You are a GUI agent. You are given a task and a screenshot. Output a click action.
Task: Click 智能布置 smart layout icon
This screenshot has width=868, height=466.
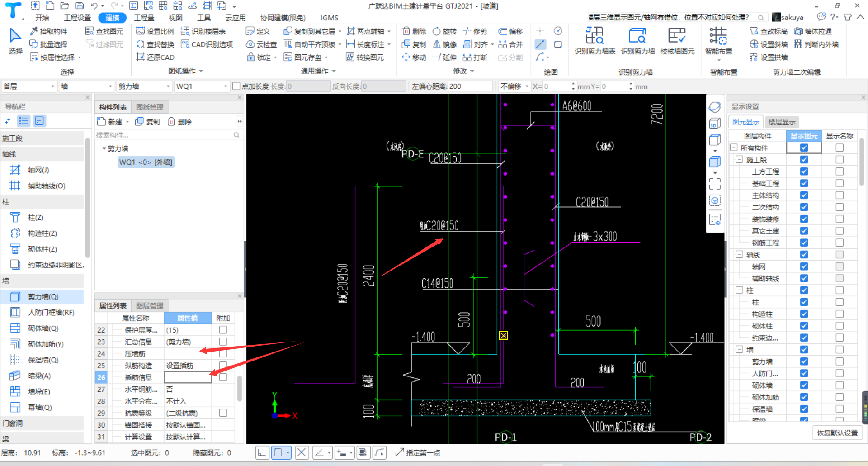[x=718, y=41]
